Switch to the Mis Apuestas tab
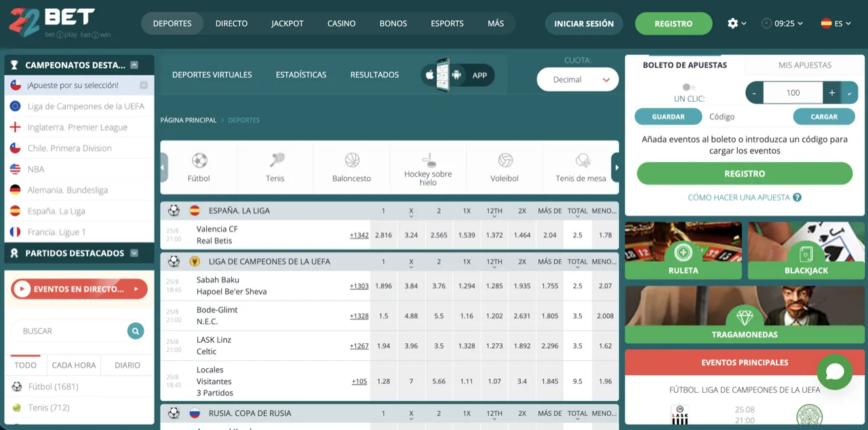This screenshot has width=868, height=430. [805, 65]
